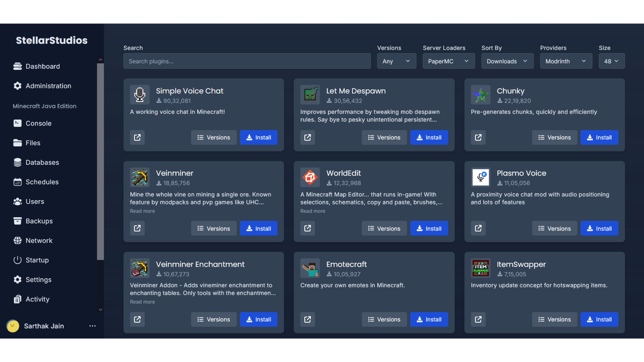Open the Databases section in the sidebar
The height and width of the screenshot is (362, 644).
42,162
